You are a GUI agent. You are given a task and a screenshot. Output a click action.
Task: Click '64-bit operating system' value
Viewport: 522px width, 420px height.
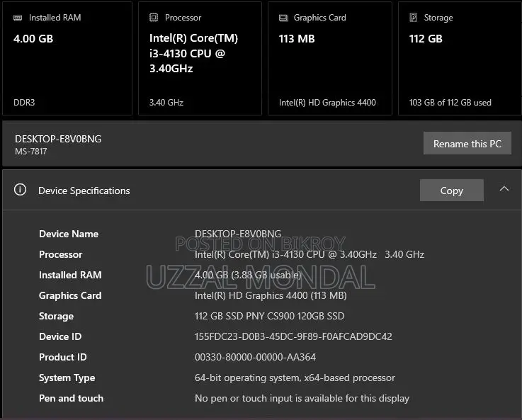[295, 378]
